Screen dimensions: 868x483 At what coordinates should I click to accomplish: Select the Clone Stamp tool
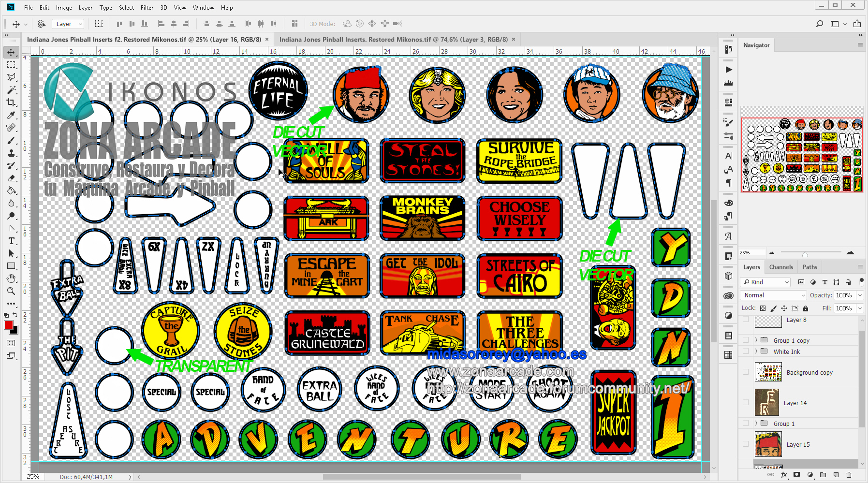pyautogui.click(x=11, y=153)
